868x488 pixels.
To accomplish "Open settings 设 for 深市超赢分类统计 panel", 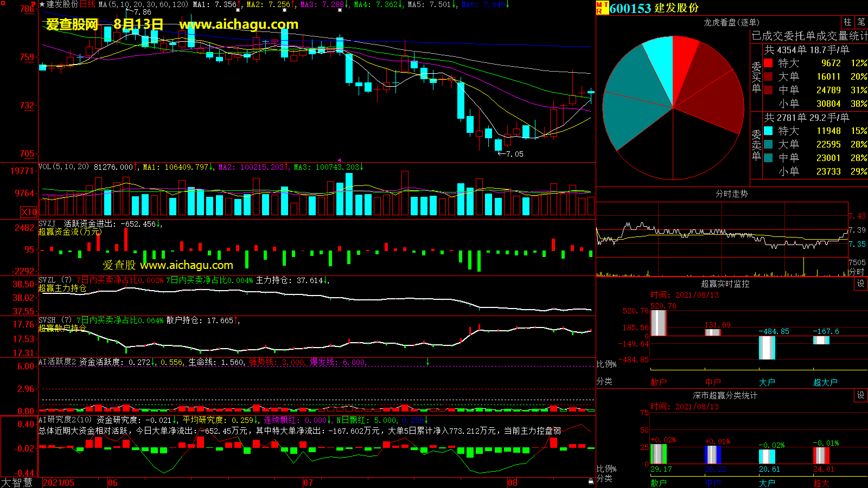I will point(861,395).
